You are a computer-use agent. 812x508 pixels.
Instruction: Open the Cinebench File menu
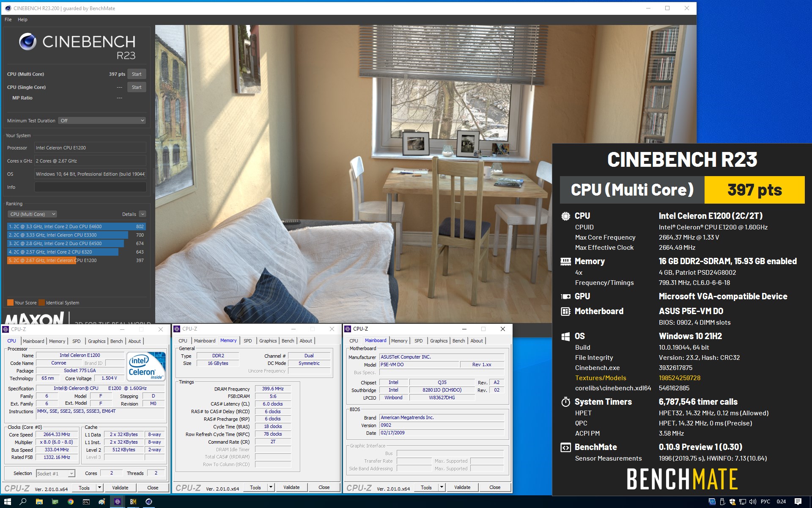(x=8, y=19)
